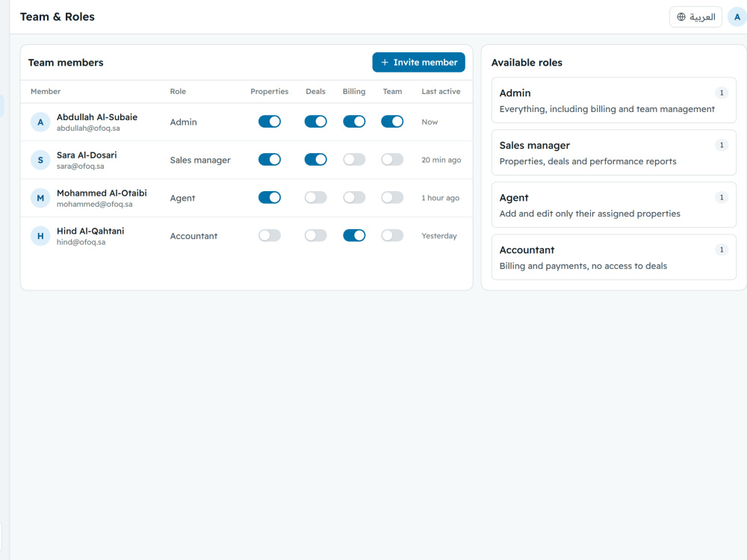Click the name Hind Al-Qahtani

[90, 231]
